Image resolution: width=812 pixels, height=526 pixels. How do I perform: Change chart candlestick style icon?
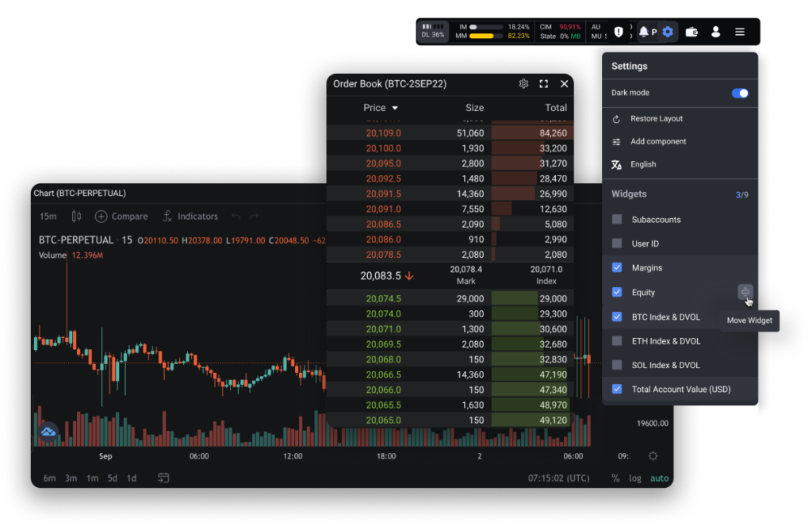tap(76, 216)
